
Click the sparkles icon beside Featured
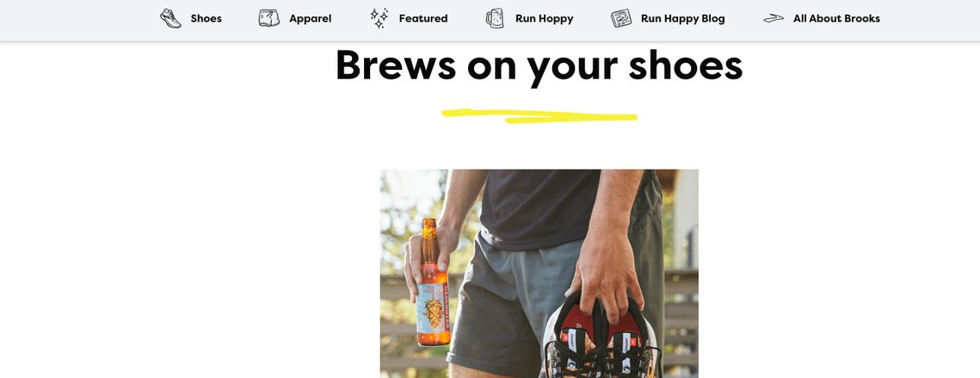tap(379, 18)
